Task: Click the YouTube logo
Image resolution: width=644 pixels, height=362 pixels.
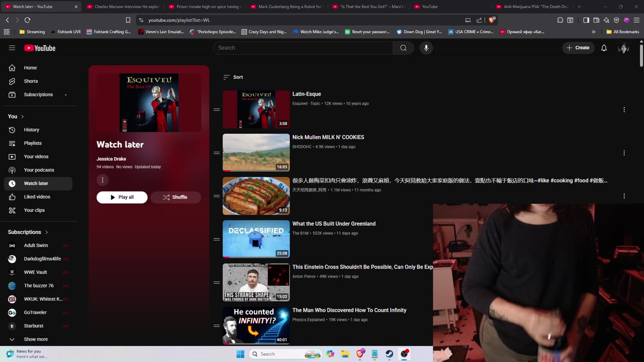Action: 40,48
